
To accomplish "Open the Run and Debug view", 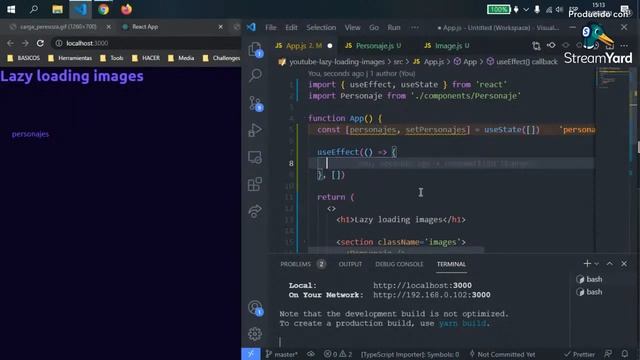I will pos(255,130).
